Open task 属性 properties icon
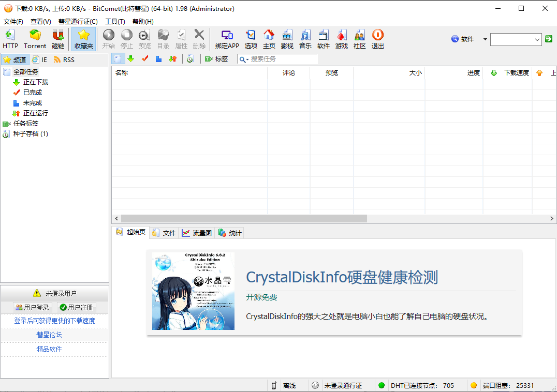Screen dimensions: 557x392 click(181, 39)
